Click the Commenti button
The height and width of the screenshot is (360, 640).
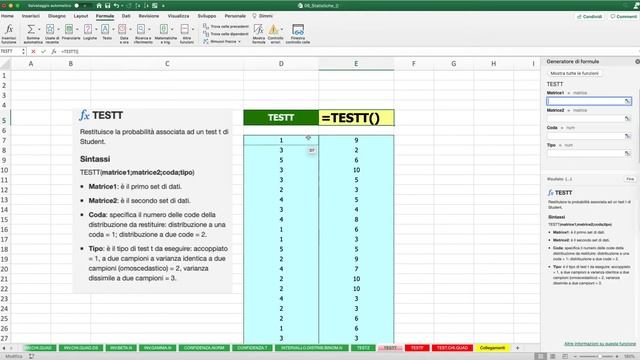point(624,16)
